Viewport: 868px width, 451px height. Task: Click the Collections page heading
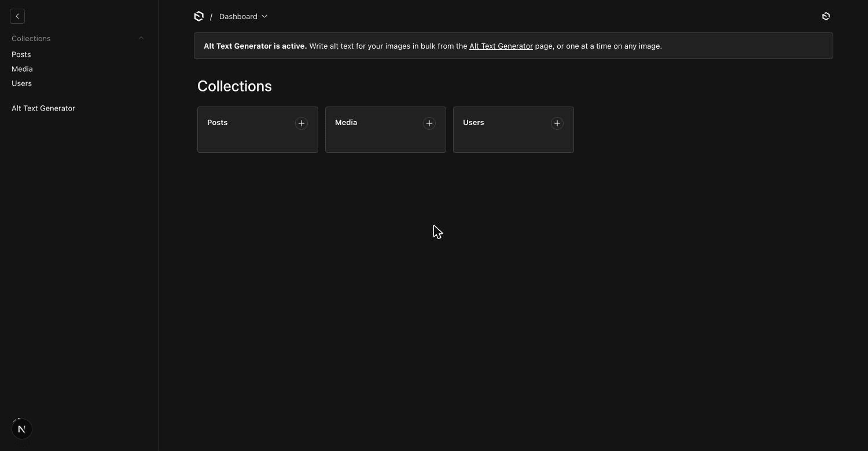click(234, 86)
